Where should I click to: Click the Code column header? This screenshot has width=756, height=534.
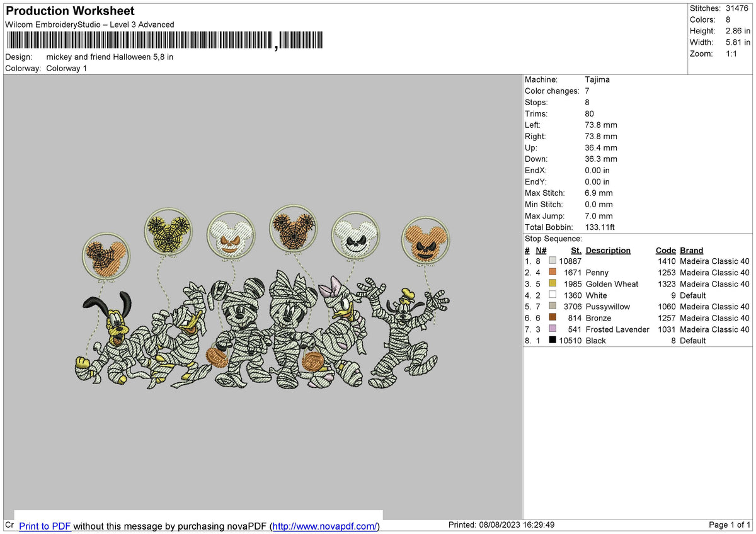point(665,250)
